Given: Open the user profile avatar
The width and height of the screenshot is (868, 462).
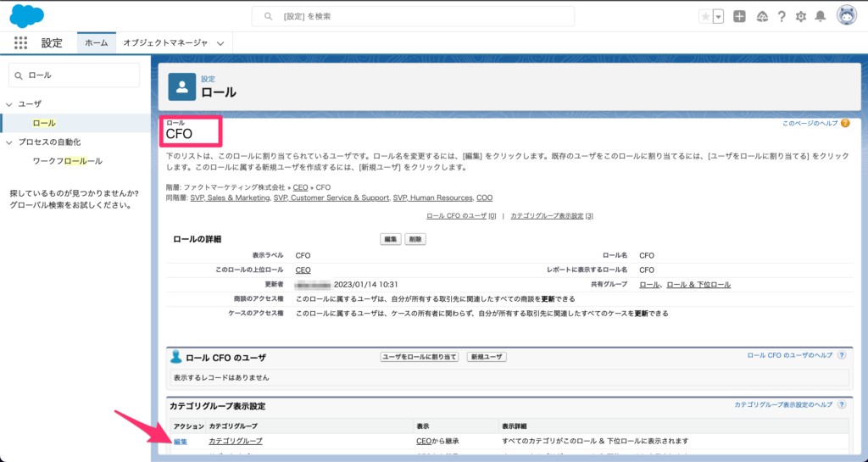Looking at the screenshot, I should coord(847,16).
